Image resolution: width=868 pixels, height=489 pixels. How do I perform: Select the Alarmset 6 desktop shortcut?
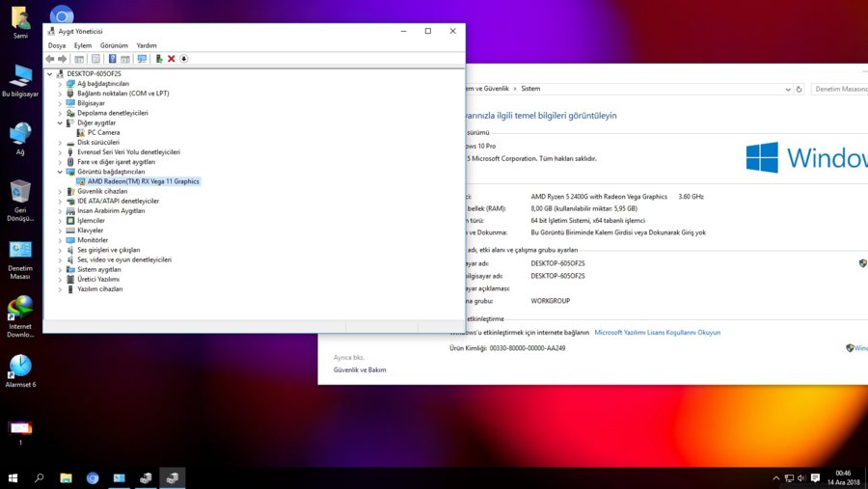pyautogui.click(x=20, y=371)
